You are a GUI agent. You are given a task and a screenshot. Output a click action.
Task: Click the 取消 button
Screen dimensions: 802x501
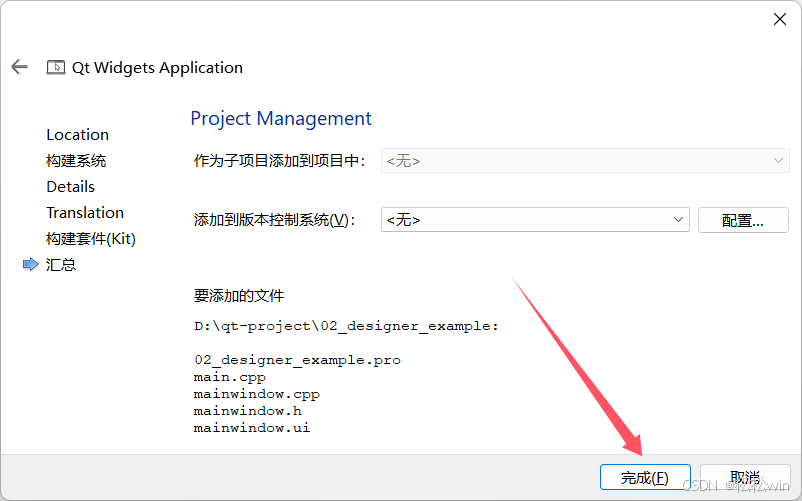click(x=745, y=477)
